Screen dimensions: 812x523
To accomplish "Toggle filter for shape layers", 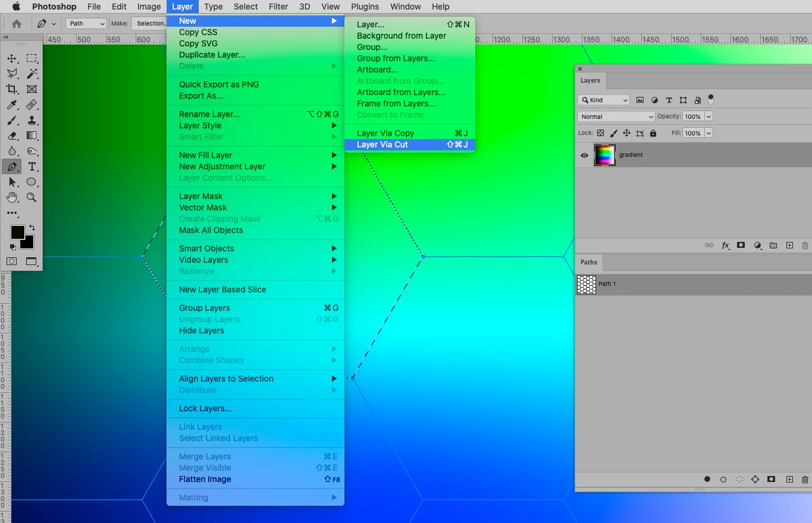I will [683, 100].
